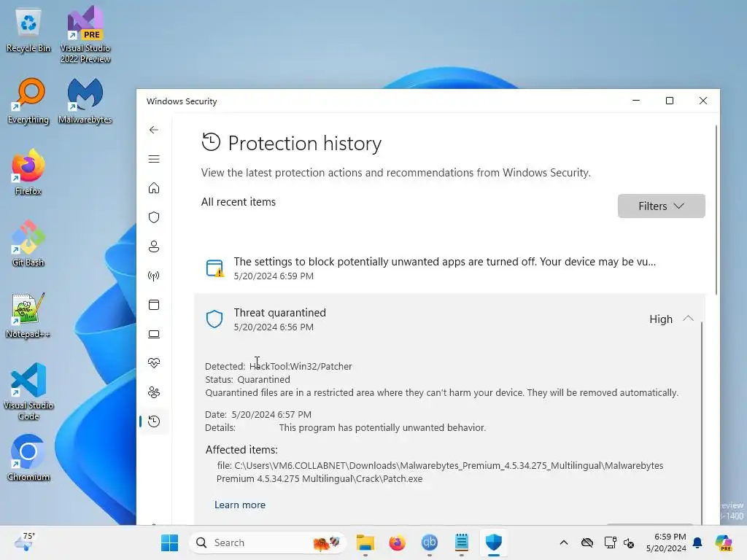The width and height of the screenshot is (747, 560).
Task: Click the warning icon of the unwanted apps item
Action: [214, 268]
